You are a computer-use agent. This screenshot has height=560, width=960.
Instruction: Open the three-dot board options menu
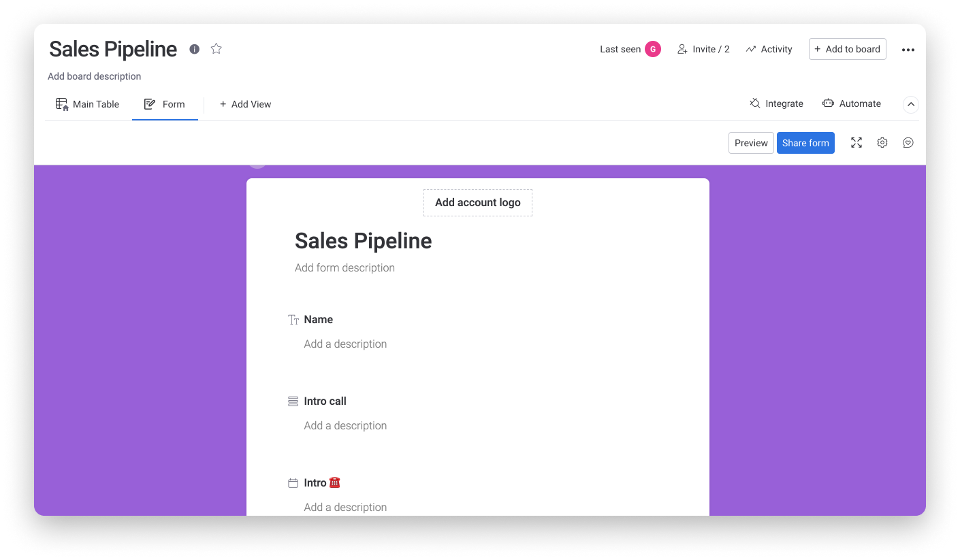908,50
